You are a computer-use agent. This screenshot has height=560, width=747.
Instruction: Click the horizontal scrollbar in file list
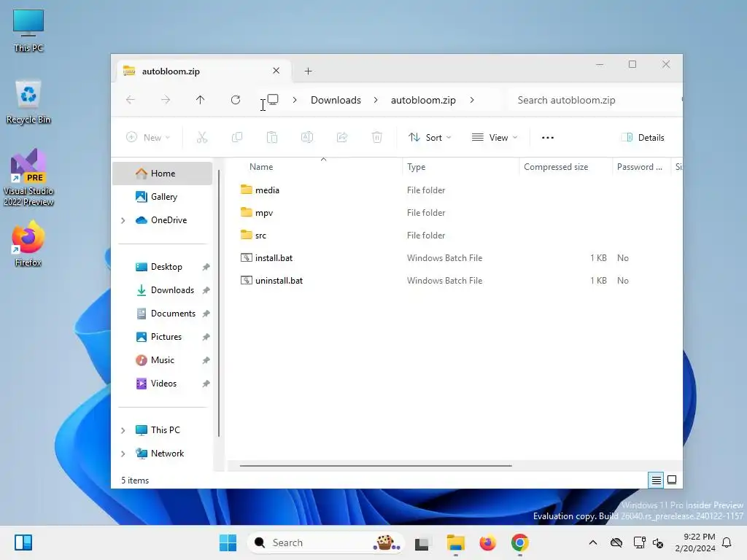376,466
